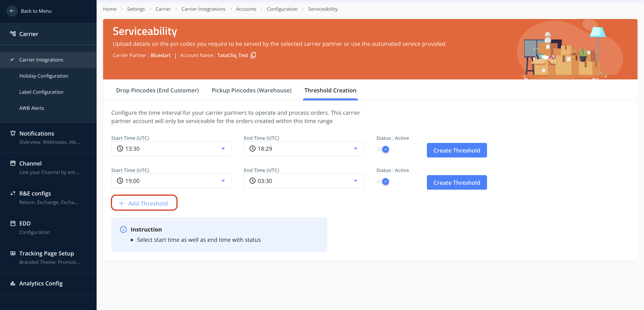Image resolution: width=644 pixels, height=310 pixels.
Task: Click the EDD calendar icon in sidebar
Action: (13, 223)
